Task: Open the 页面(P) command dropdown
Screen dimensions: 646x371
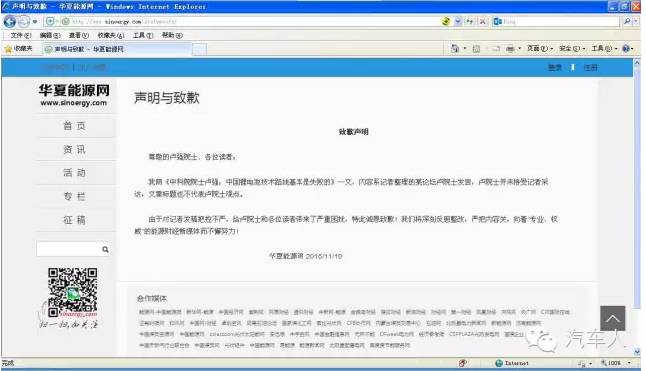Action: (x=540, y=49)
